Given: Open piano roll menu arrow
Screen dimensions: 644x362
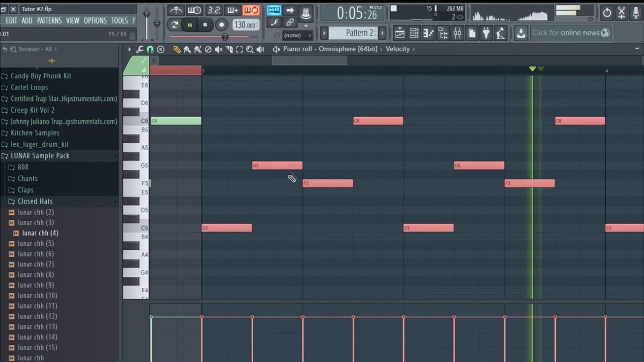Looking at the screenshot, I should tap(129, 49).
